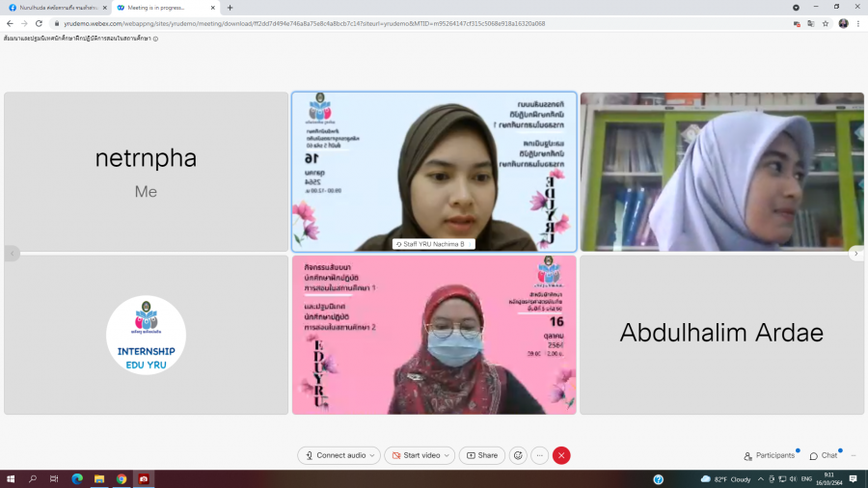This screenshot has width=868, height=488.
Task: Open the more options ellipsis menu
Action: point(540,455)
